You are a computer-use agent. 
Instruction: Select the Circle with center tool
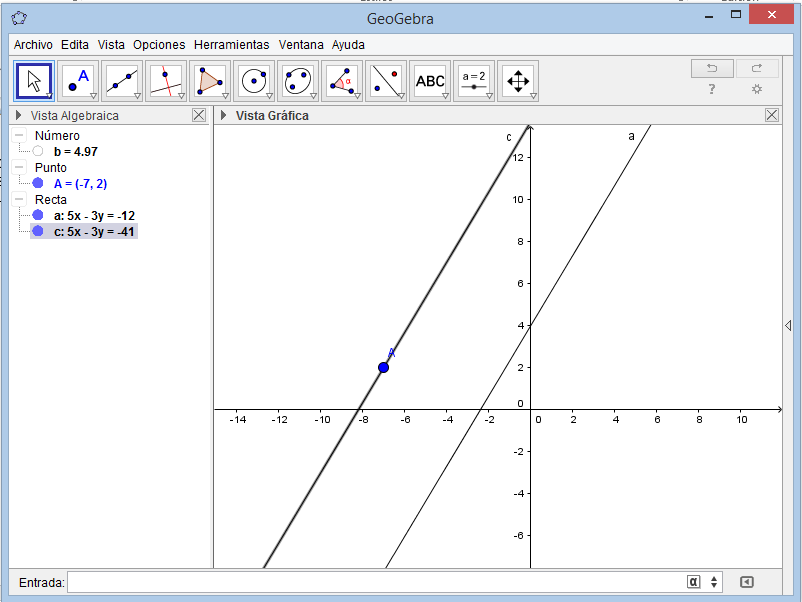click(x=254, y=80)
